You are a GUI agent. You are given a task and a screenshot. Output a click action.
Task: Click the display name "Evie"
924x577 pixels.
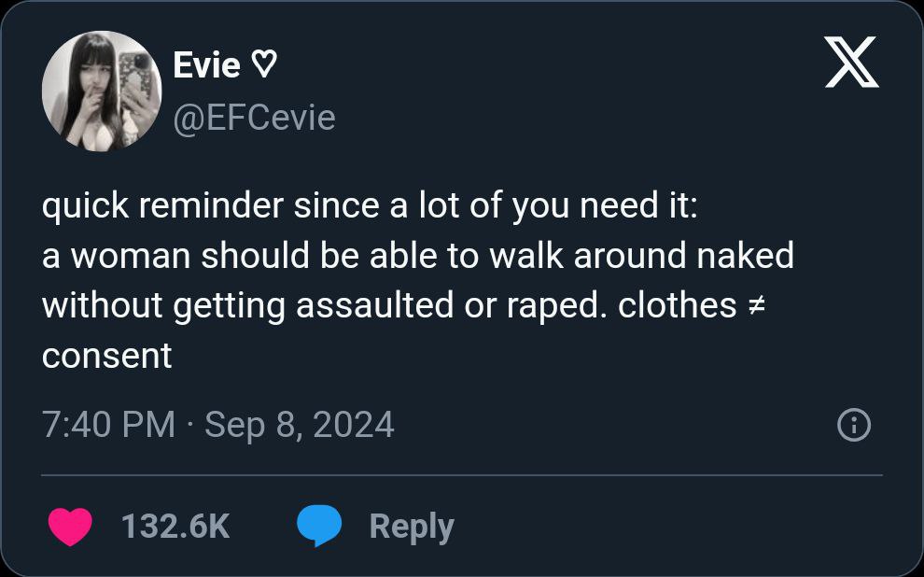[x=207, y=65]
